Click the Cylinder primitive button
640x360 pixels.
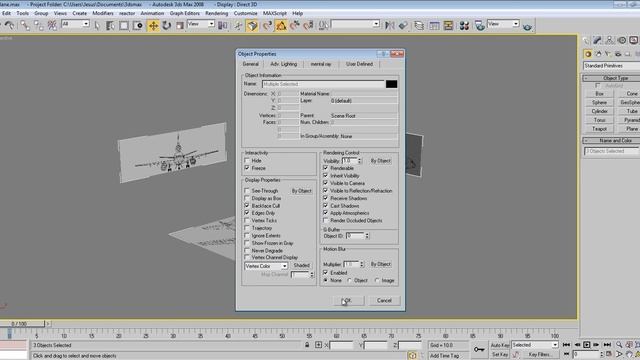point(599,111)
